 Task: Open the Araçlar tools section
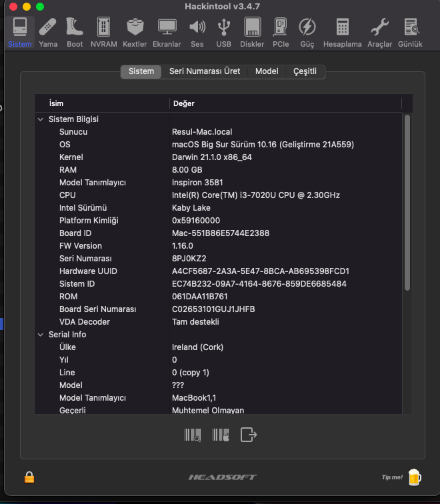pos(379,33)
